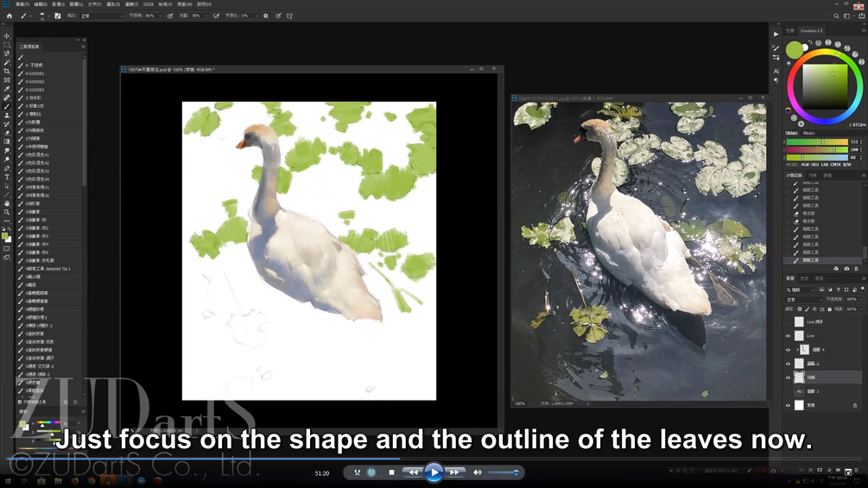The width and height of the screenshot is (868, 488).
Task: Hide the background layer at bottom
Action: 789,406
